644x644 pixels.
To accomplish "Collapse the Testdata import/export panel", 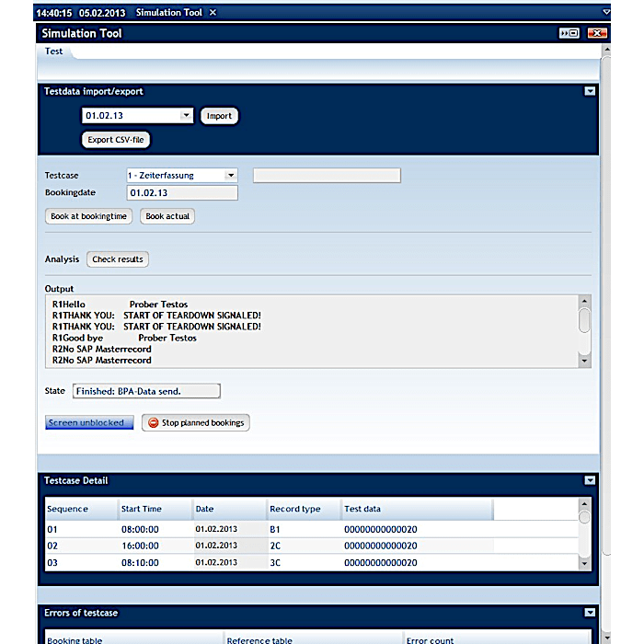I will pyautogui.click(x=590, y=91).
